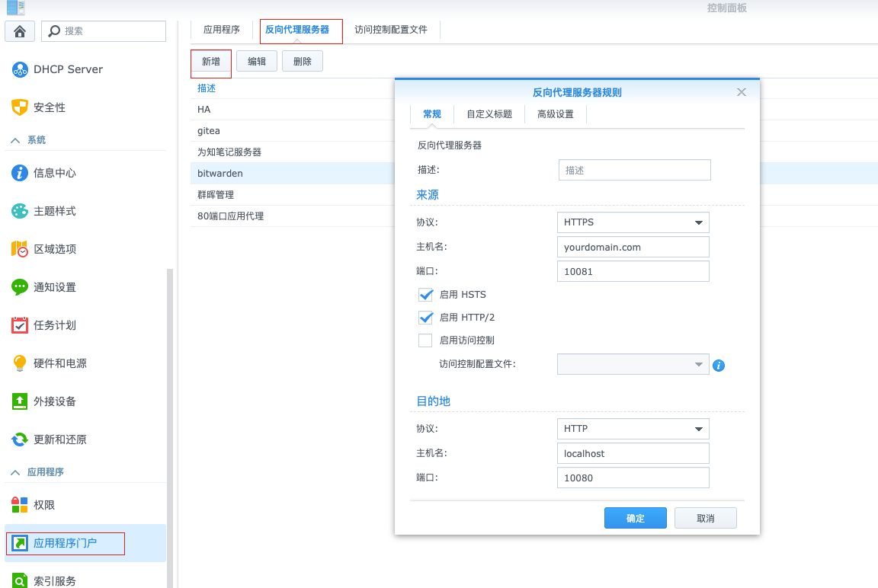Enable the 启用访问控制 checkbox

click(425, 340)
